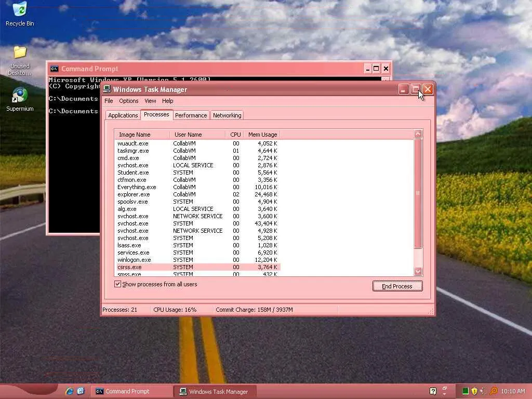The height and width of the screenshot is (399, 532).
Task: Select the csrss.exe process row
Action: pos(197,268)
